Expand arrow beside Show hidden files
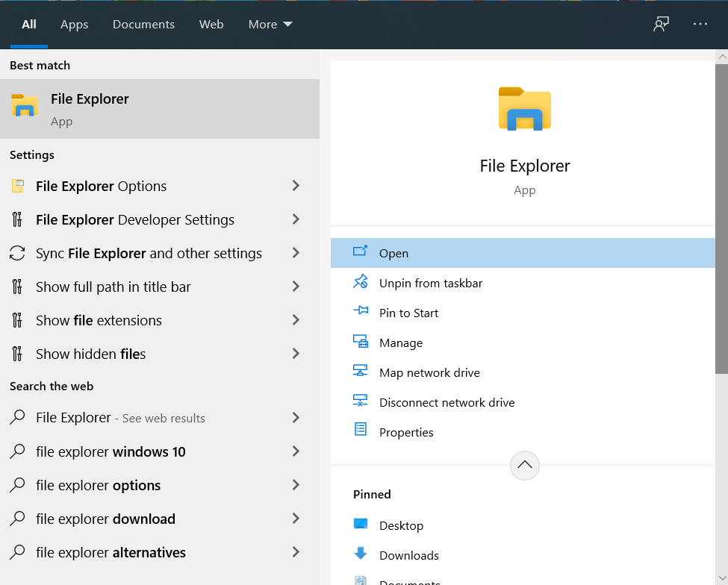The height and width of the screenshot is (585, 728). pyautogui.click(x=296, y=354)
